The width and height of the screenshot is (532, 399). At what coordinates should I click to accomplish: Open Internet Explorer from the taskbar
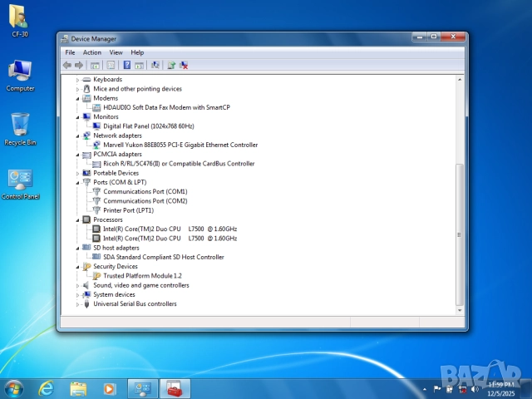click(47, 388)
